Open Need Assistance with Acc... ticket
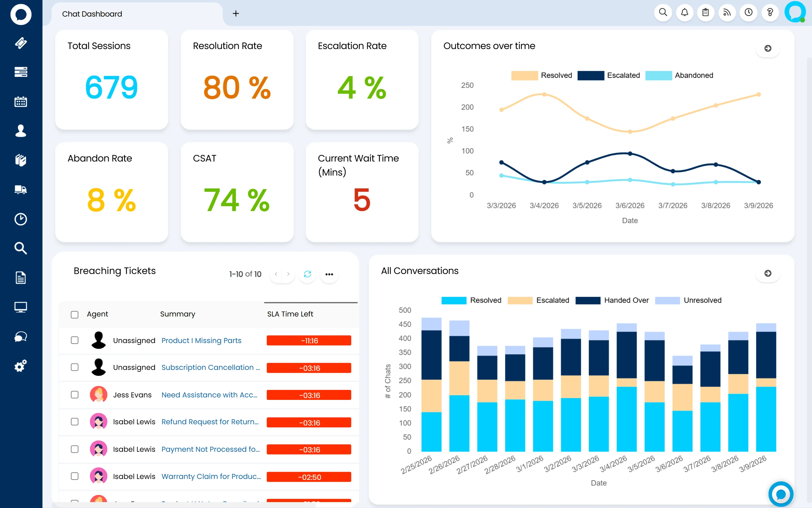 click(x=210, y=395)
